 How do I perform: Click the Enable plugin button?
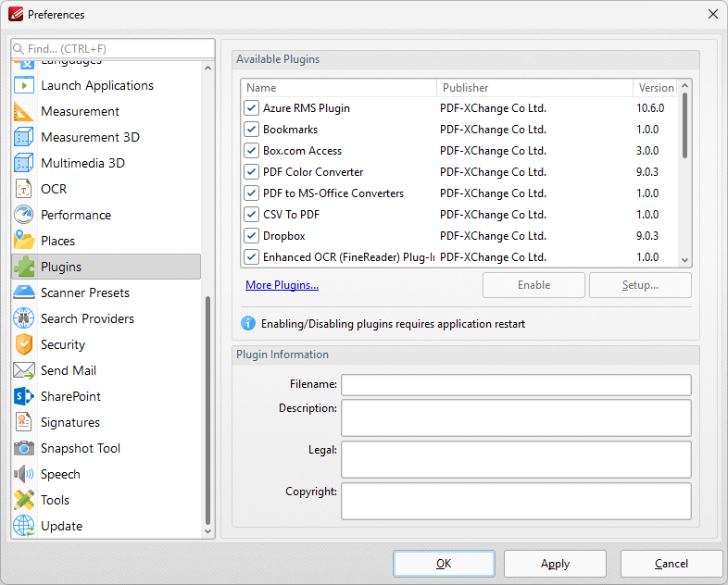(x=533, y=285)
